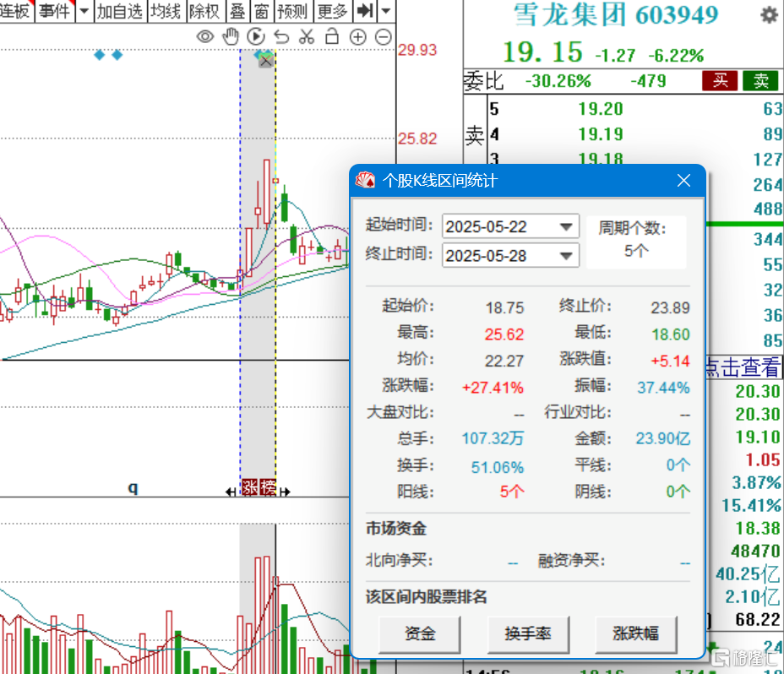Click the 最高 value 25.62
784x674 pixels.
click(504, 334)
